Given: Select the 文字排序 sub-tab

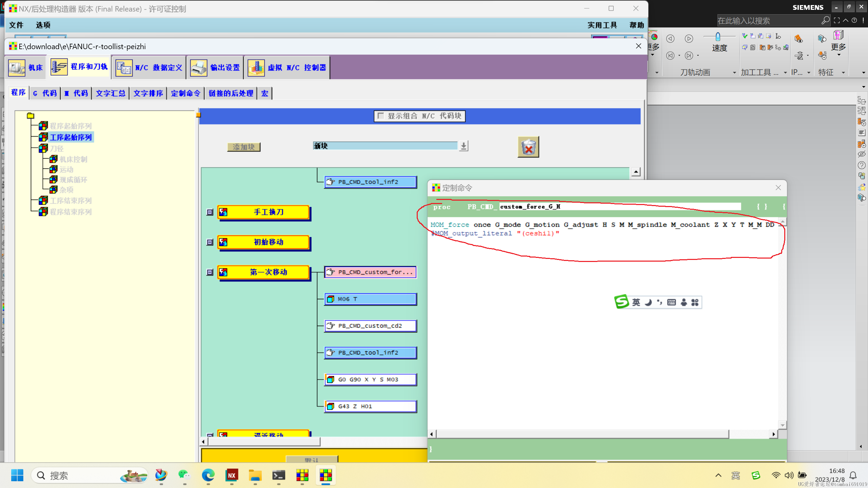Looking at the screenshot, I should (148, 93).
